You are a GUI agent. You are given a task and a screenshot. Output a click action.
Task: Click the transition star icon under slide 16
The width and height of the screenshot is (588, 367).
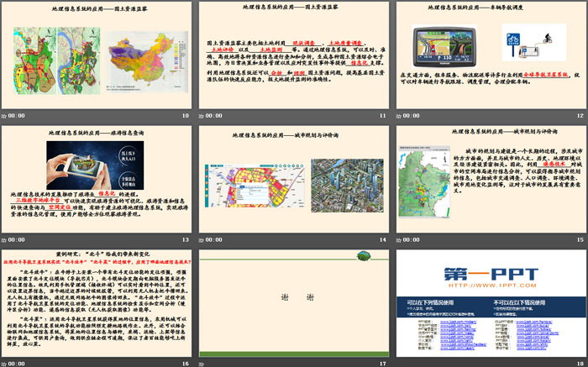pyautogui.click(x=5, y=363)
